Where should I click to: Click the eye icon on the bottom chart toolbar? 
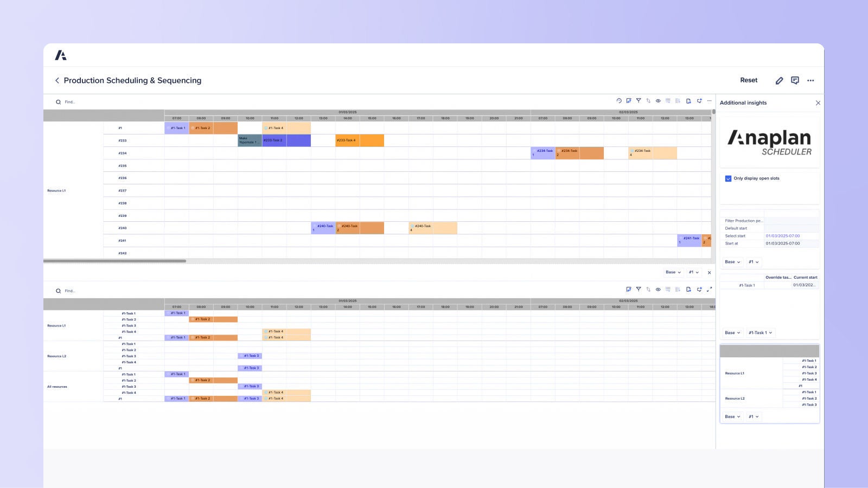(658, 291)
